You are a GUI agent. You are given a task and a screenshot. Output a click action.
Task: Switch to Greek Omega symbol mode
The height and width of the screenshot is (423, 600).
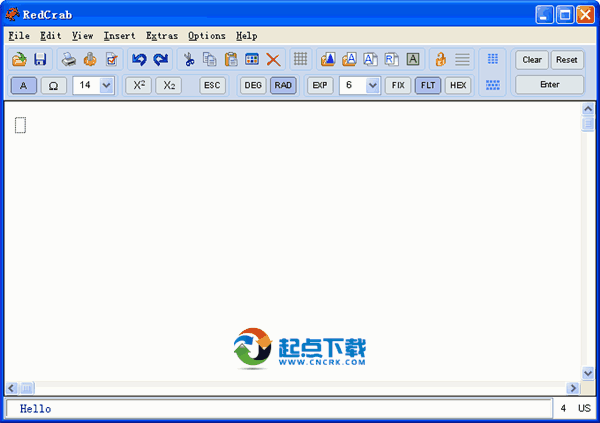(x=54, y=85)
